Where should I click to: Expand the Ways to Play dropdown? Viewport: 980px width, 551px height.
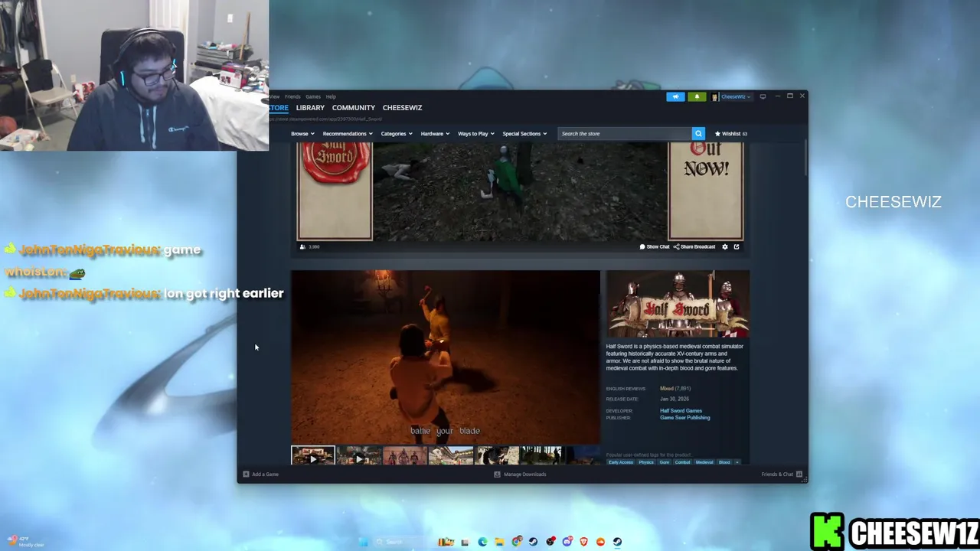point(476,134)
